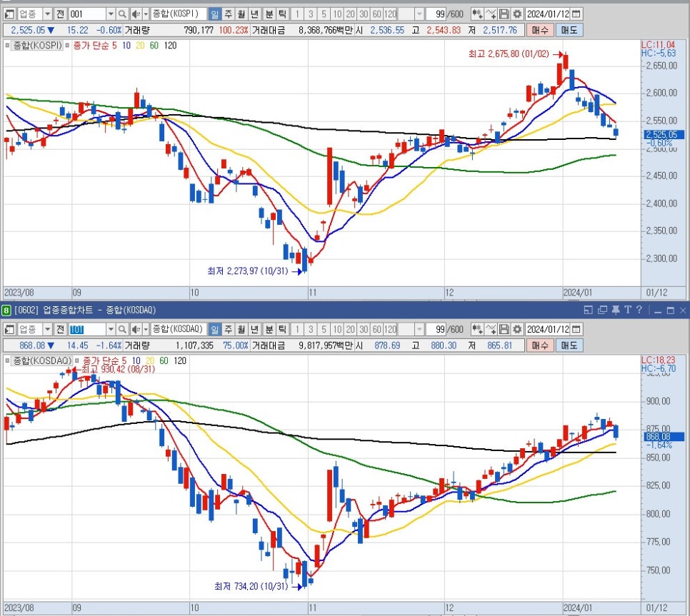This screenshot has width=690, height=616.
Task: Click the 전 button in the KOSDAQ toolbar
Action: point(60,329)
